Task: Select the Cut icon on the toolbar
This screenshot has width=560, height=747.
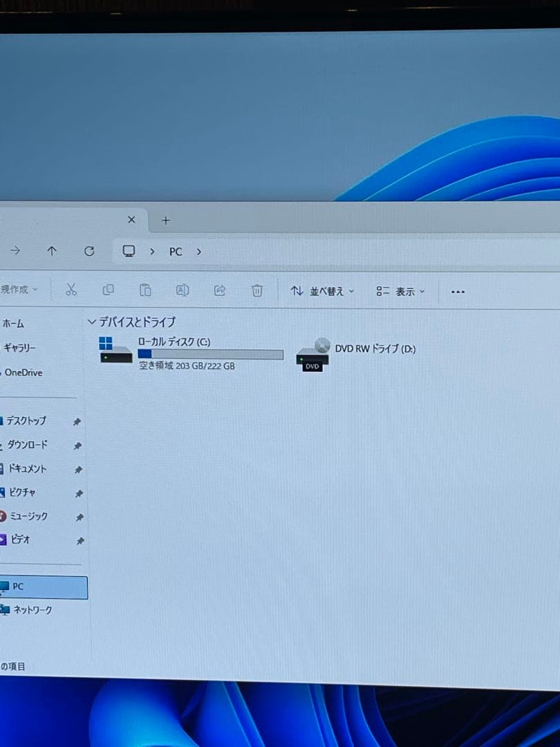Action: pyautogui.click(x=71, y=290)
